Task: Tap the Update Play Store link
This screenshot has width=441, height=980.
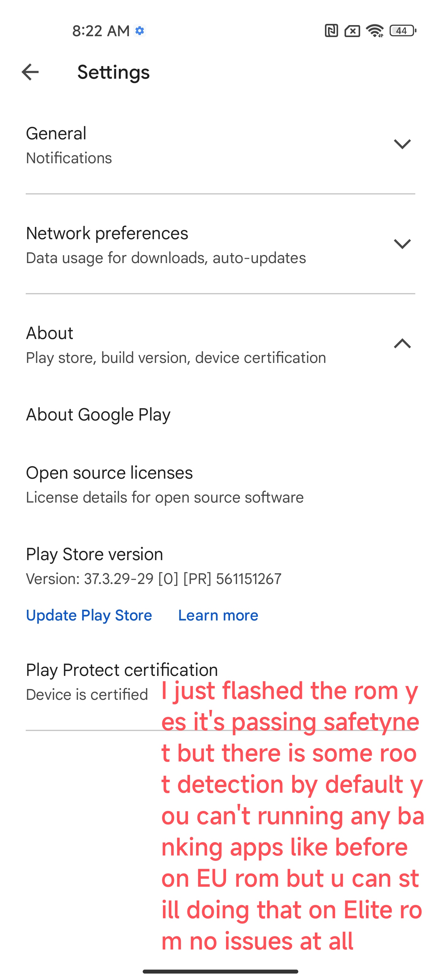Action: (89, 615)
